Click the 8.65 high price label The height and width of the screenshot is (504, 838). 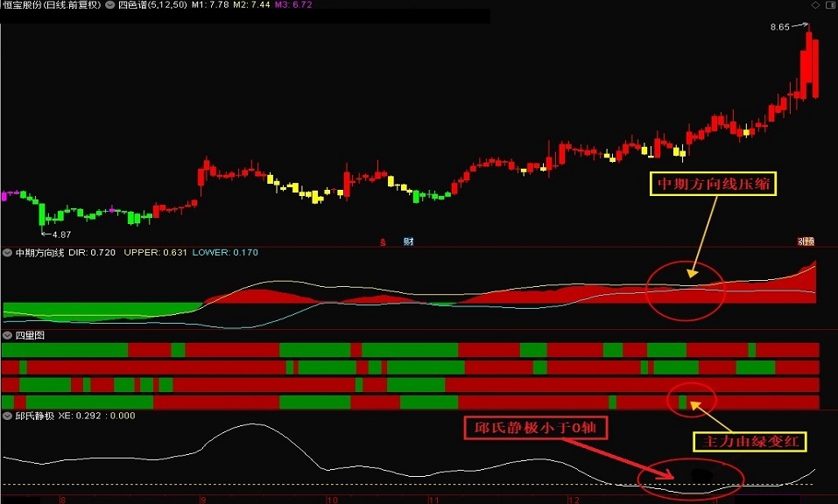[x=779, y=27]
